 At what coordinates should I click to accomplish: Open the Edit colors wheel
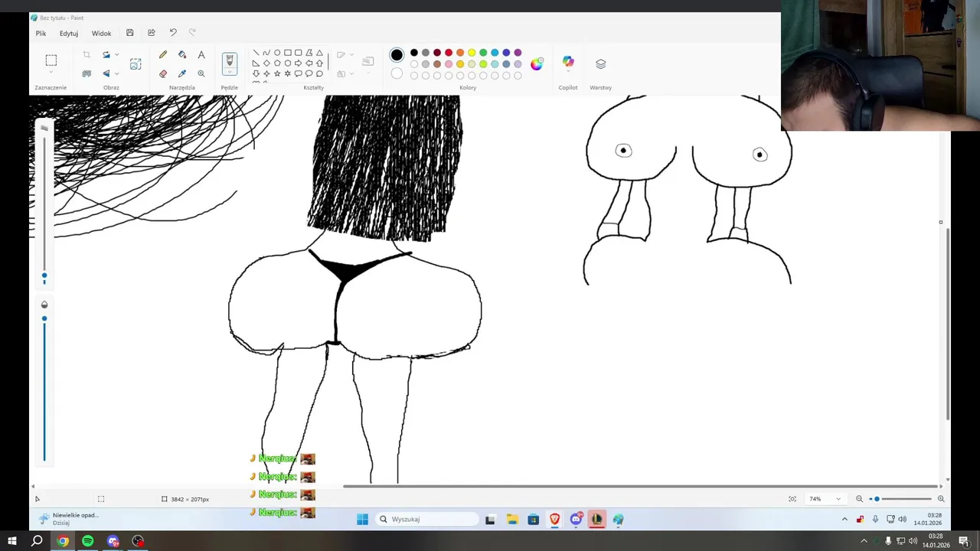(x=537, y=64)
